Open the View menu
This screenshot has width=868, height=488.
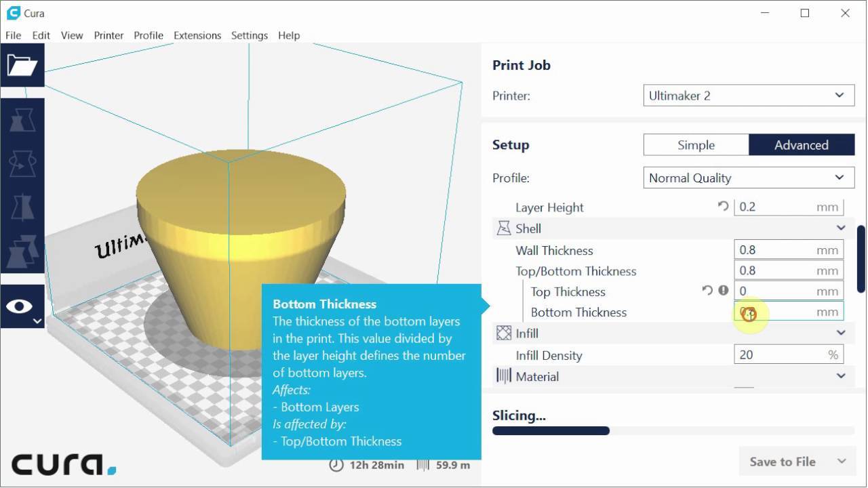click(72, 35)
